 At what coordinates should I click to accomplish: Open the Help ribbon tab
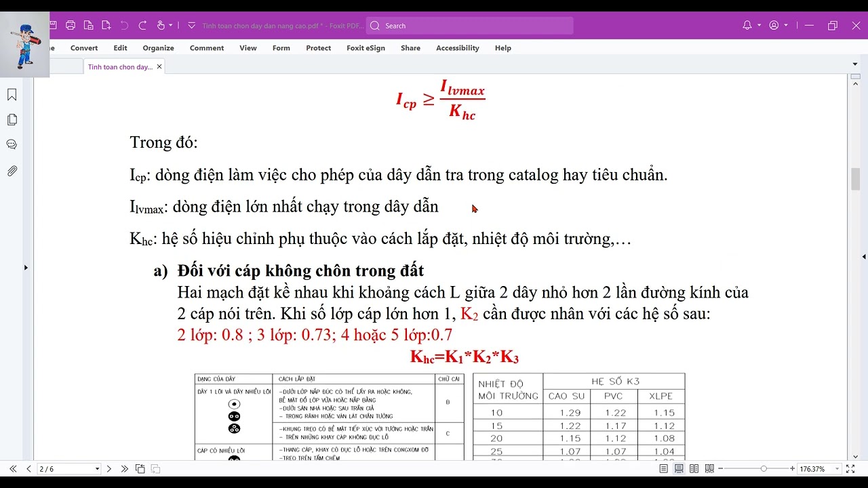(503, 48)
